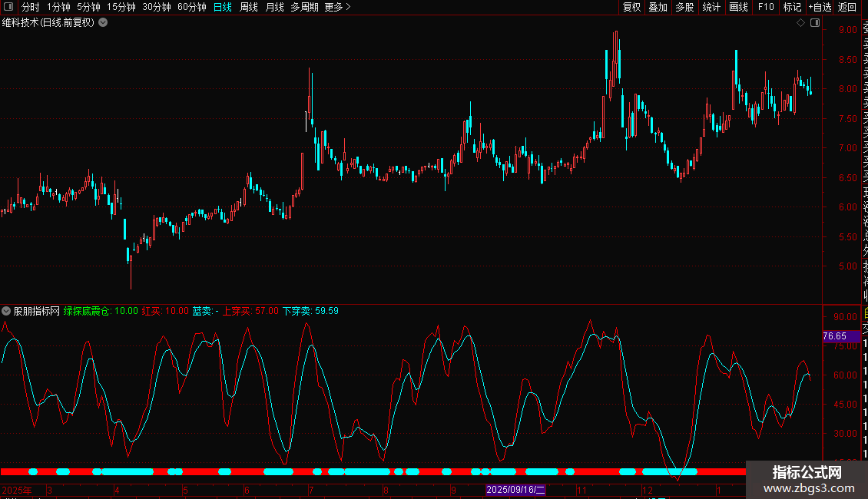Toggle the left panel icon in top-left corner
This screenshot has height=499, width=868.
(8, 7)
